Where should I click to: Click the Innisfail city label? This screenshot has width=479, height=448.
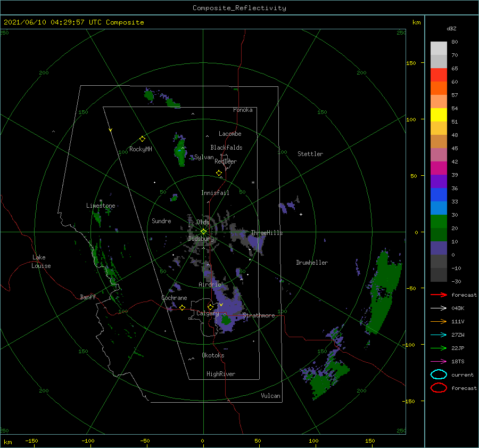(215, 193)
